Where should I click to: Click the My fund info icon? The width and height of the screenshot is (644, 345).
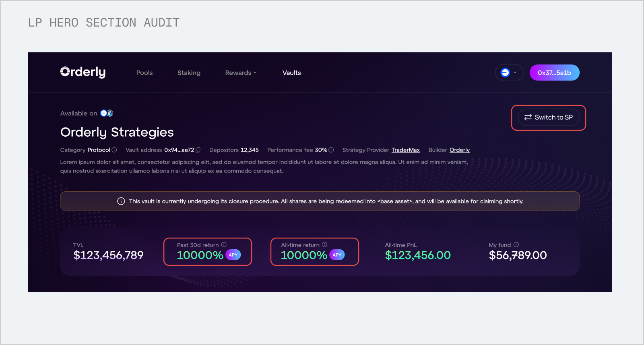(516, 244)
